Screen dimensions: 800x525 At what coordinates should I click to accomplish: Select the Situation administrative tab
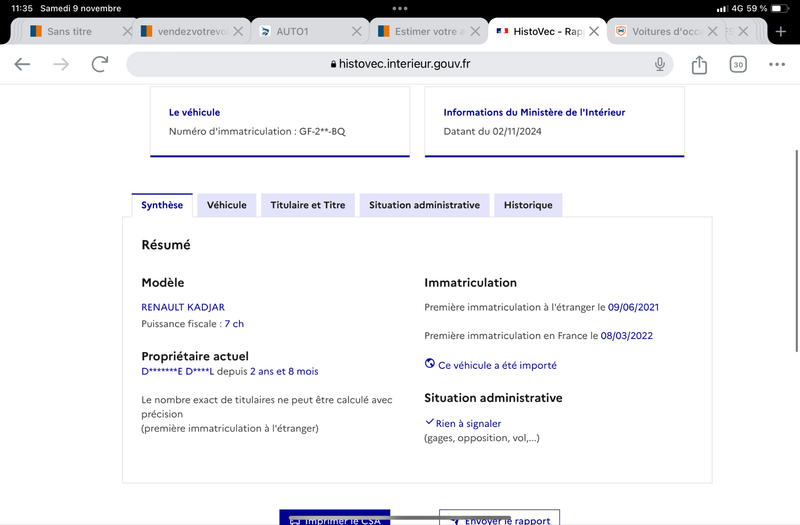pyautogui.click(x=424, y=205)
